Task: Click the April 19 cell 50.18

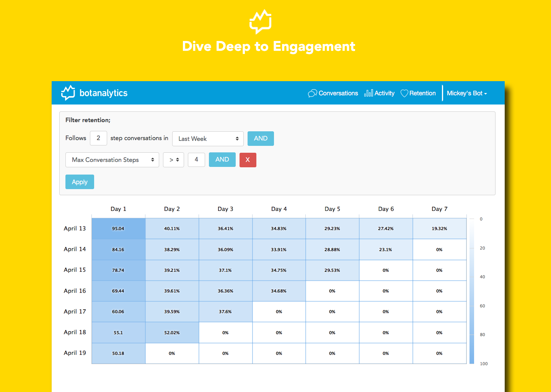Action: click(118, 353)
